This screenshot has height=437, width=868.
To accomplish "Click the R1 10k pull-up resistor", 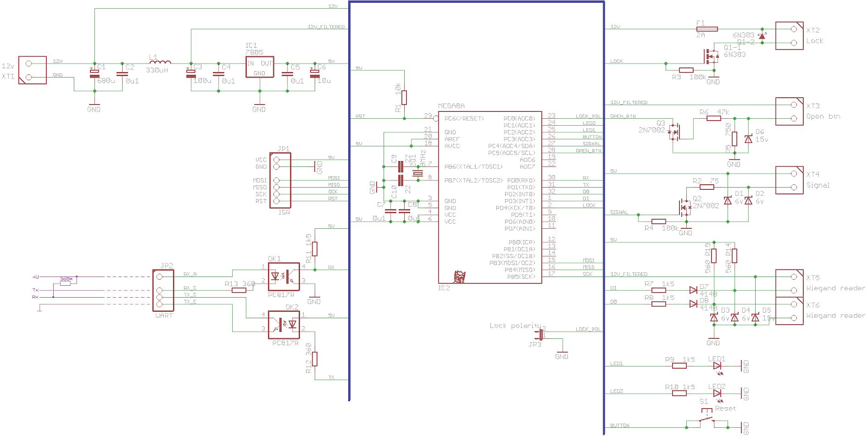I will [404, 98].
